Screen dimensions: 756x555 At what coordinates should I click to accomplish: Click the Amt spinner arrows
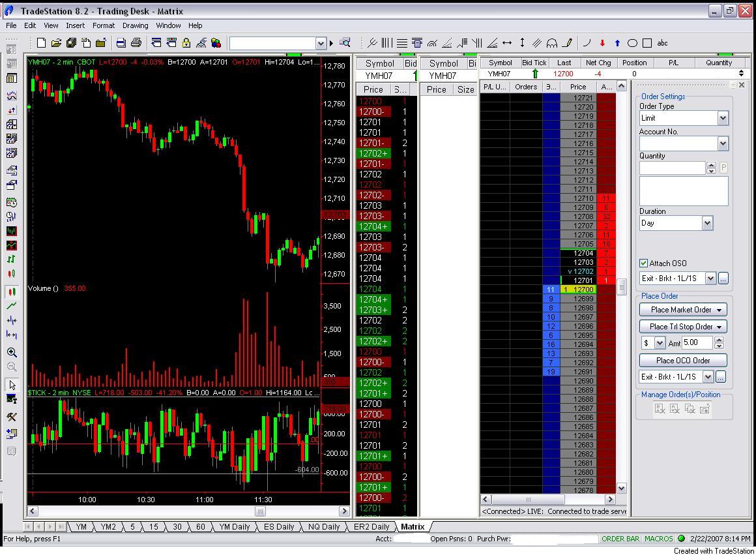tap(719, 342)
